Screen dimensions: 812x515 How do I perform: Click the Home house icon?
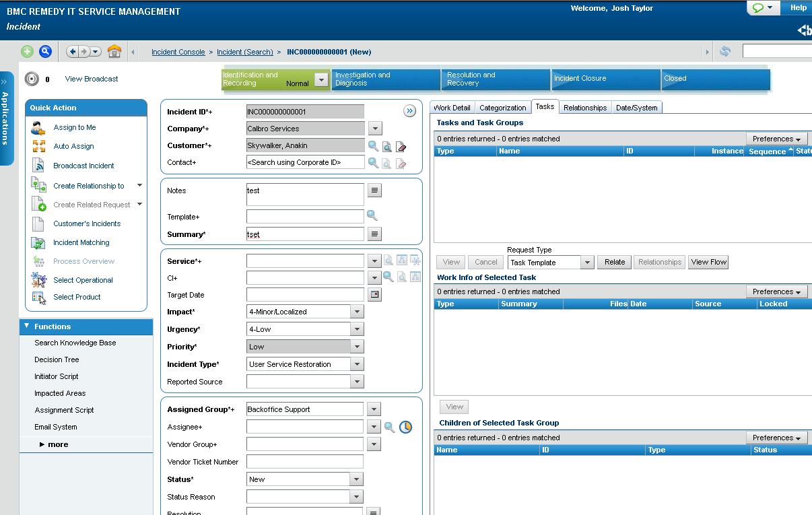[114, 51]
